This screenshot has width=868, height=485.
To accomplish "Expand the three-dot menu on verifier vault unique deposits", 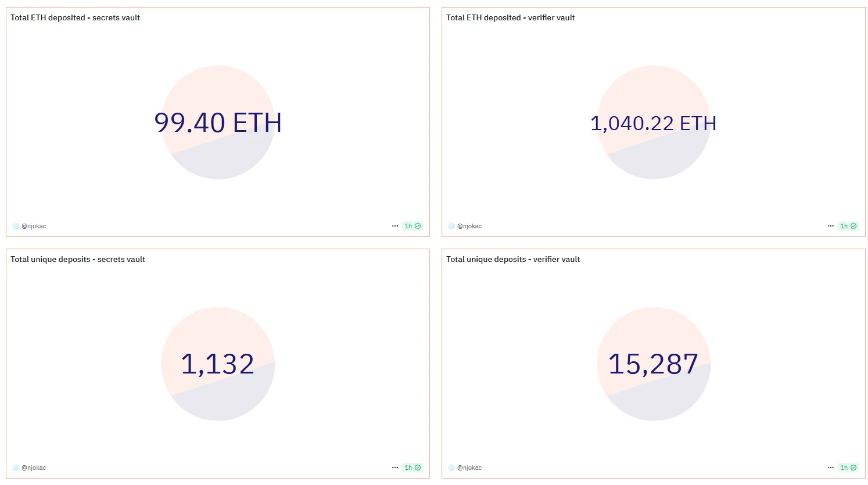I will pos(831,468).
